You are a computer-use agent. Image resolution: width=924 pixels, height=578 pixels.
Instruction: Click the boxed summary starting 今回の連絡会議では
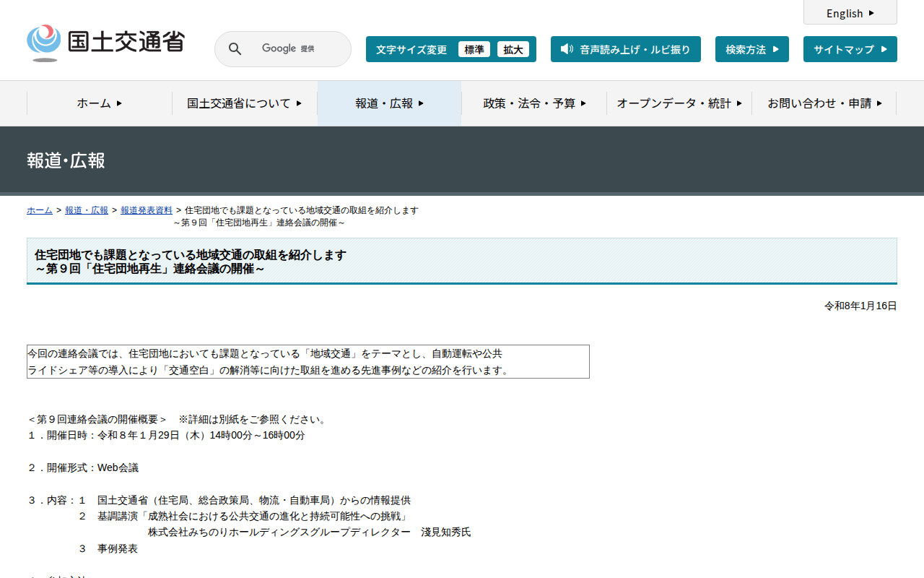[x=308, y=362]
